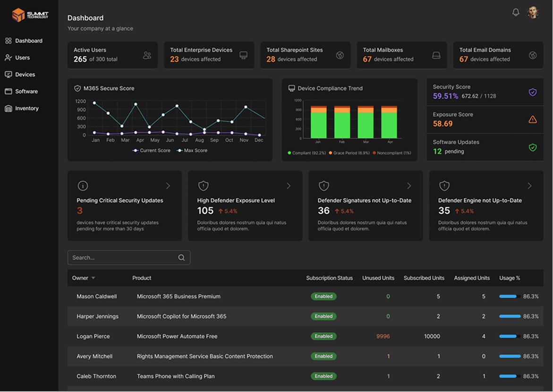This screenshot has width=553, height=392.
Task: Toggle the Compliant legend item in compliance chart
Action: coord(307,153)
